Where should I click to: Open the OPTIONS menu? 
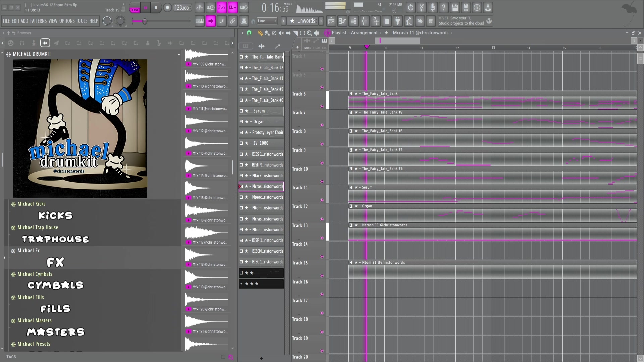67,21
